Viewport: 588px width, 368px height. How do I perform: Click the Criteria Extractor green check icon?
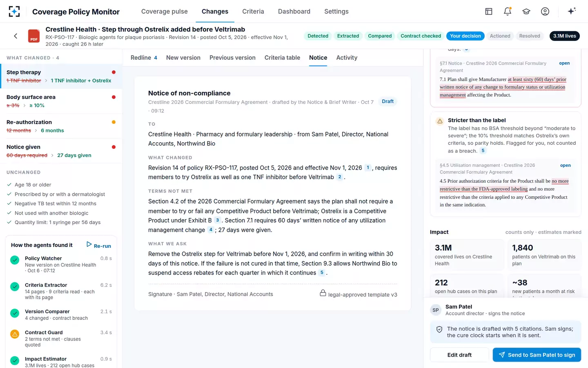tap(15, 287)
